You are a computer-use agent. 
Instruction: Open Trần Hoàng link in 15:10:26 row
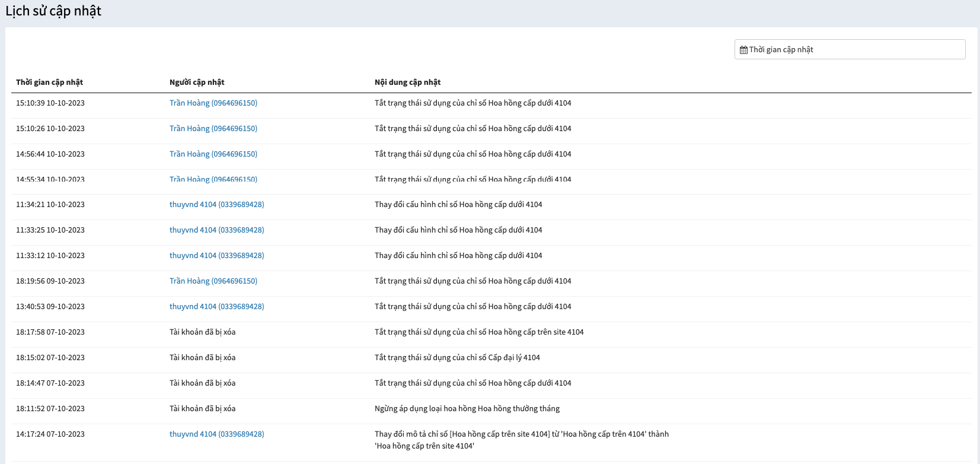point(213,129)
